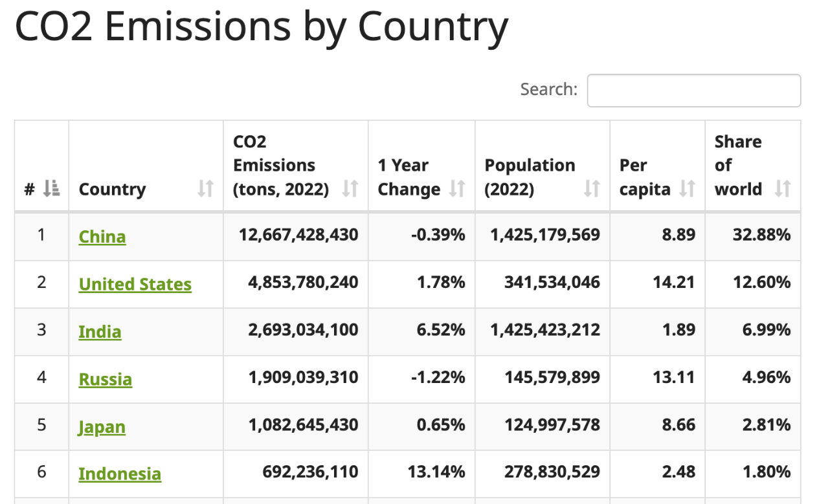This screenshot has width=830, height=504.
Task: Click the Per capita header label
Action: tap(645, 177)
